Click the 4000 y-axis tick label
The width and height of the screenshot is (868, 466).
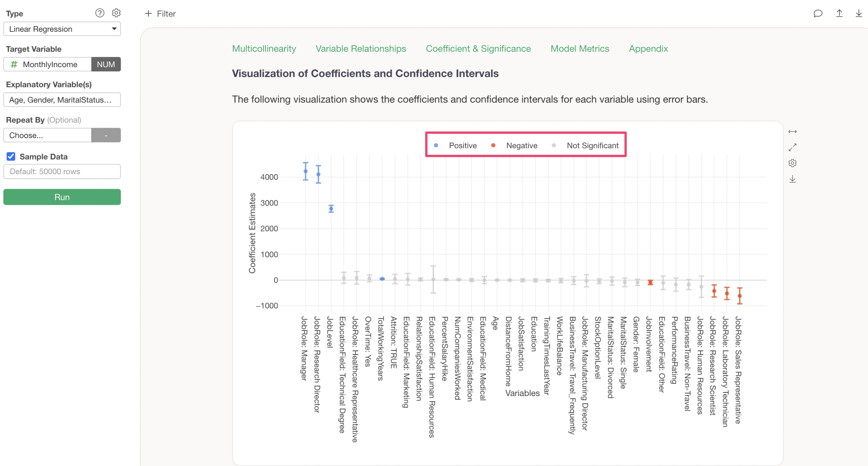tap(269, 177)
